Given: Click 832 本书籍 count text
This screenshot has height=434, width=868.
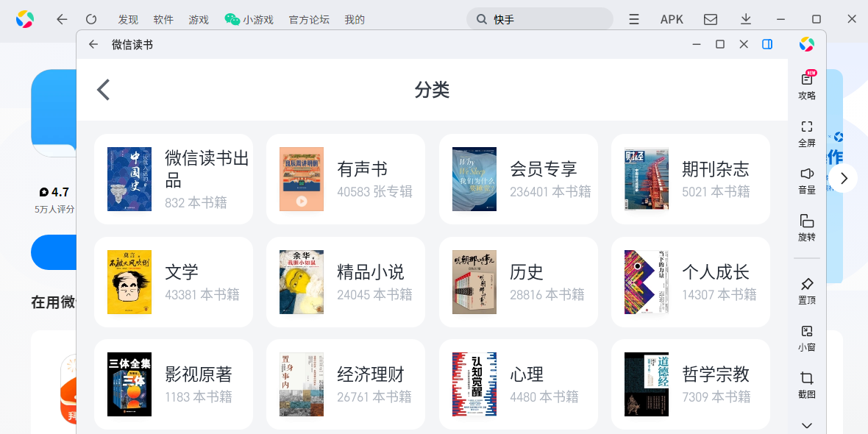Looking at the screenshot, I should click(x=196, y=202).
